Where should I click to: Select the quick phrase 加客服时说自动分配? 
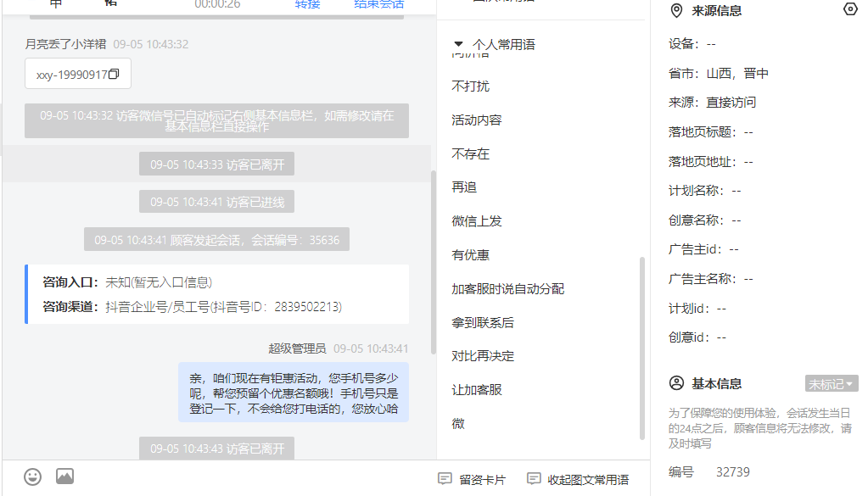[x=508, y=288]
